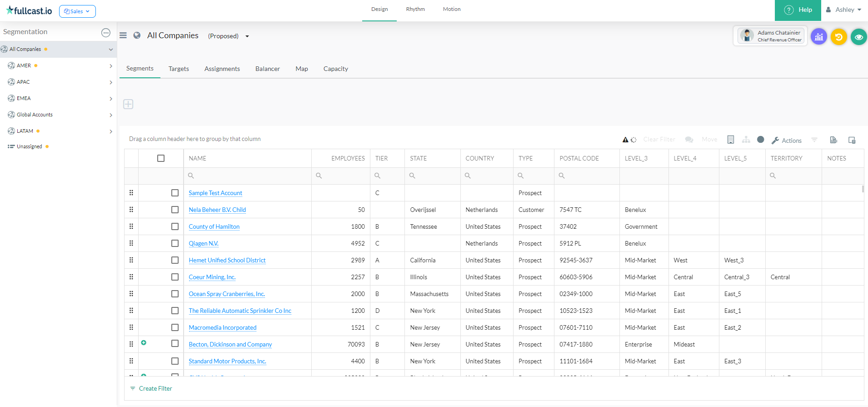868x407 pixels.
Task: Click the grayed filter lines icon beside Actions
Action: [814, 140]
